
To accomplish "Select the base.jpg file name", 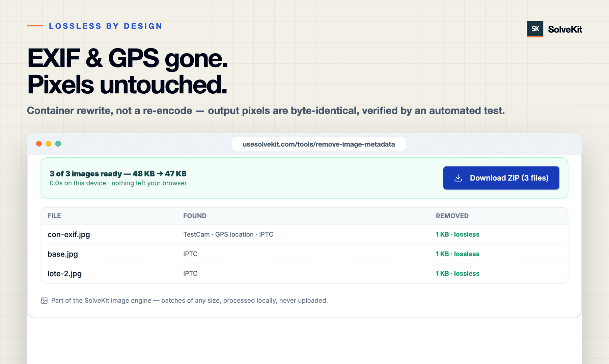I will 63,254.
